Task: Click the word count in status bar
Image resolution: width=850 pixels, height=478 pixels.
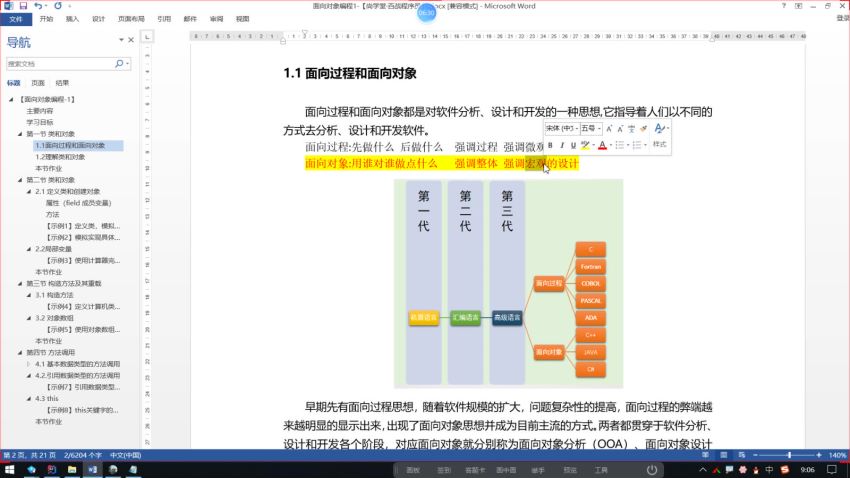Action: click(x=83, y=455)
